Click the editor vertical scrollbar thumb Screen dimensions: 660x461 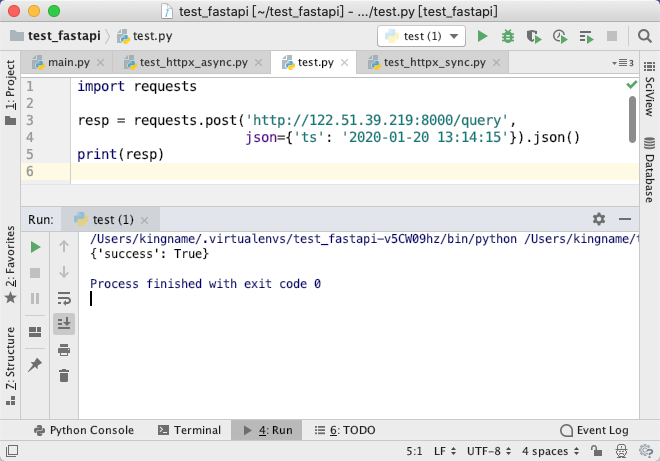tap(632, 119)
